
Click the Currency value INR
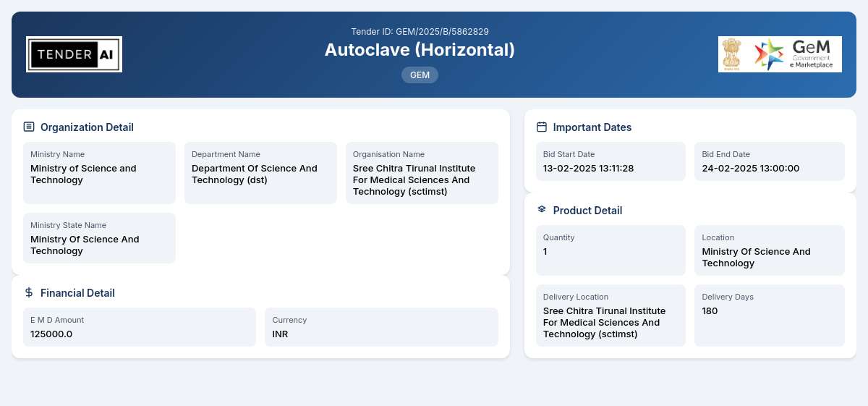(x=280, y=334)
